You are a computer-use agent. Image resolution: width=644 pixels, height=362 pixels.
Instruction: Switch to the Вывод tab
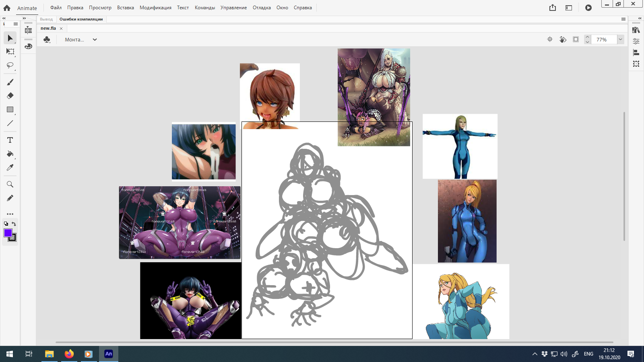coord(46,19)
